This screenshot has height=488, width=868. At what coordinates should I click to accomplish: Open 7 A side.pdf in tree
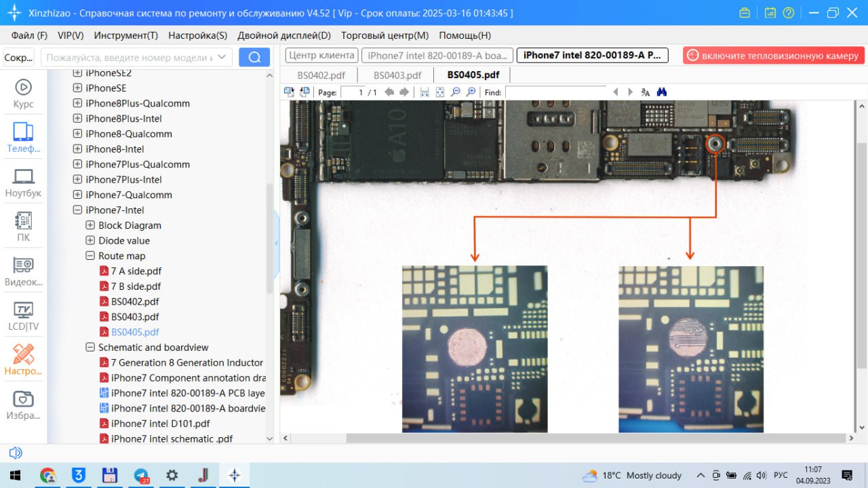[x=136, y=271]
